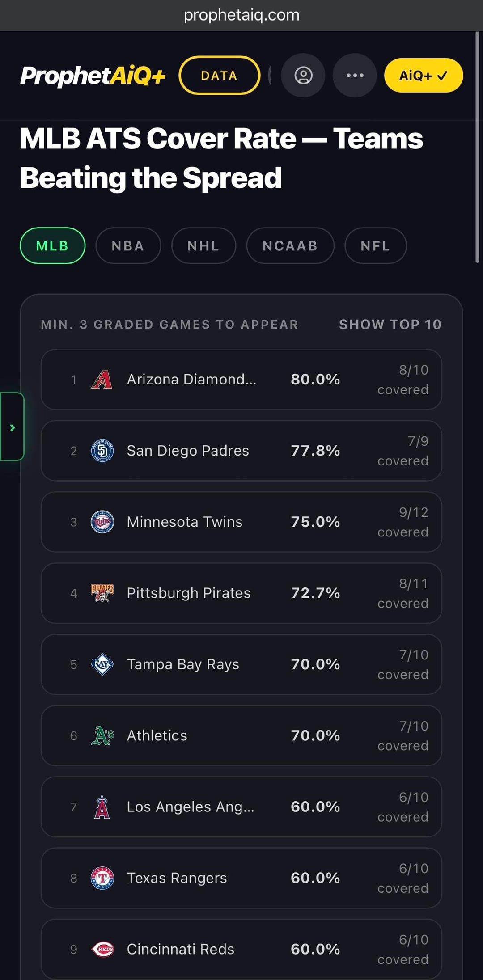Toggle the Show Top 10 filter
This screenshot has height=980, width=483.
pyautogui.click(x=390, y=325)
